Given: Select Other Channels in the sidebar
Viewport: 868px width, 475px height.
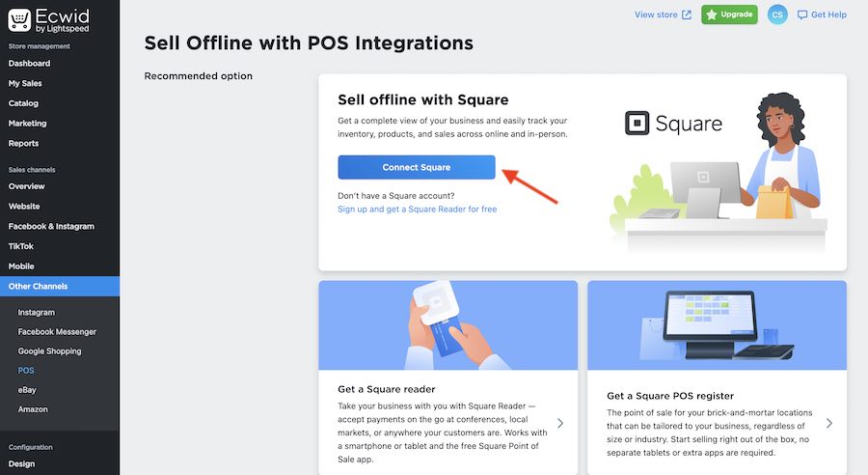Looking at the screenshot, I should coord(60,286).
